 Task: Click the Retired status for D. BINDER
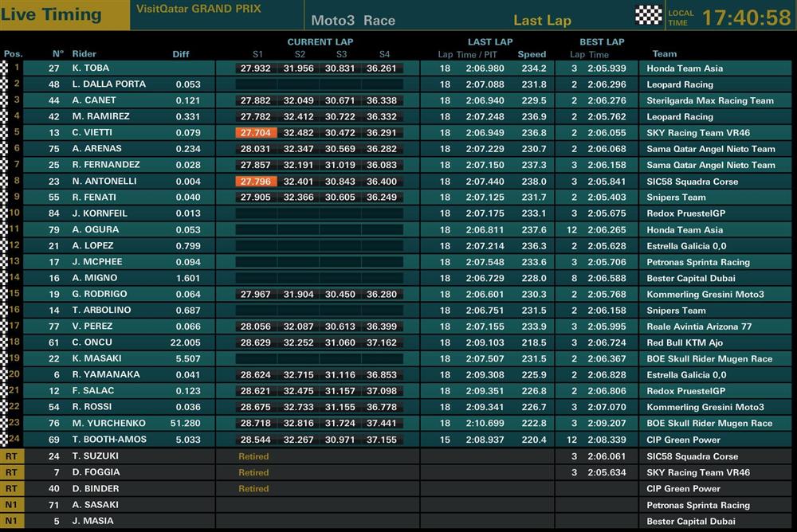[253, 489]
